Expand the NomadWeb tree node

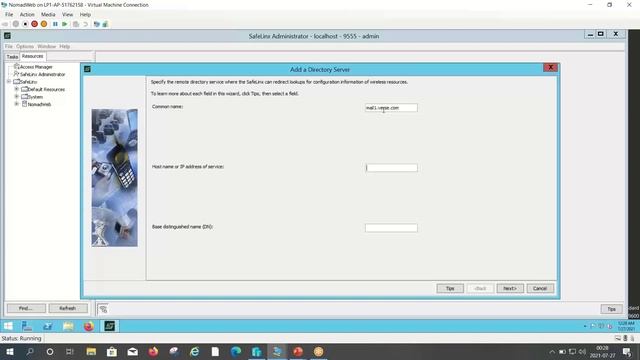point(17,104)
